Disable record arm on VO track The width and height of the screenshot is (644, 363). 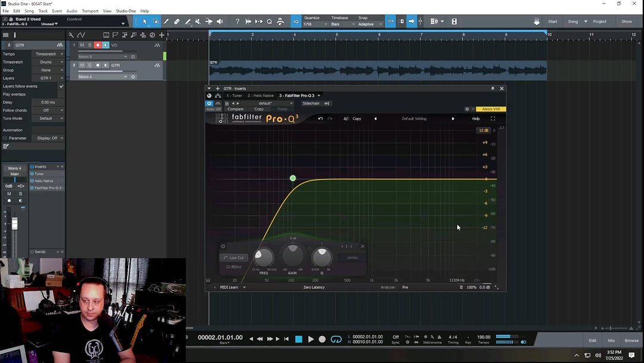[x=98, y=45]
